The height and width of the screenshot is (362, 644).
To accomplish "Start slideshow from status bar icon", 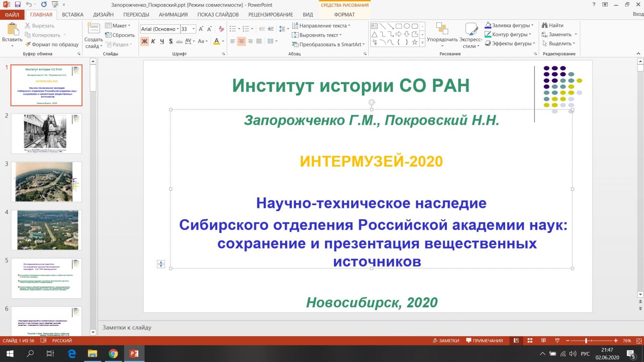I will 557,341.
